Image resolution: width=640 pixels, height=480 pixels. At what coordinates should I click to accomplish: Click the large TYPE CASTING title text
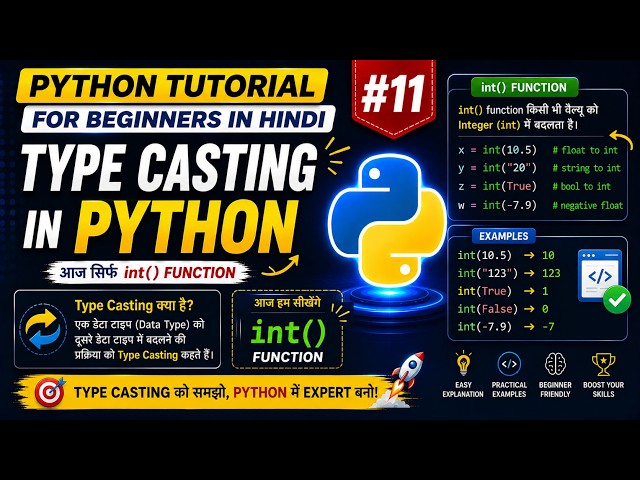pyautogui.click(x=170, y=169)
